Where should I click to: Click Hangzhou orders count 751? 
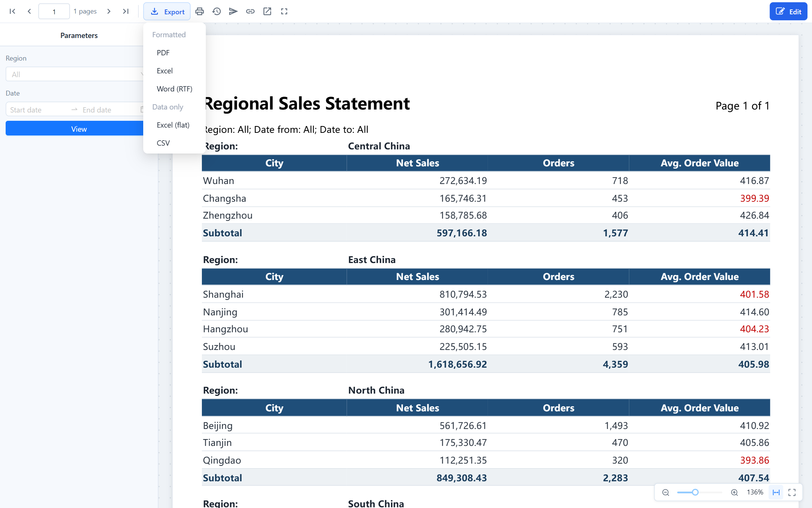point(620,329)
